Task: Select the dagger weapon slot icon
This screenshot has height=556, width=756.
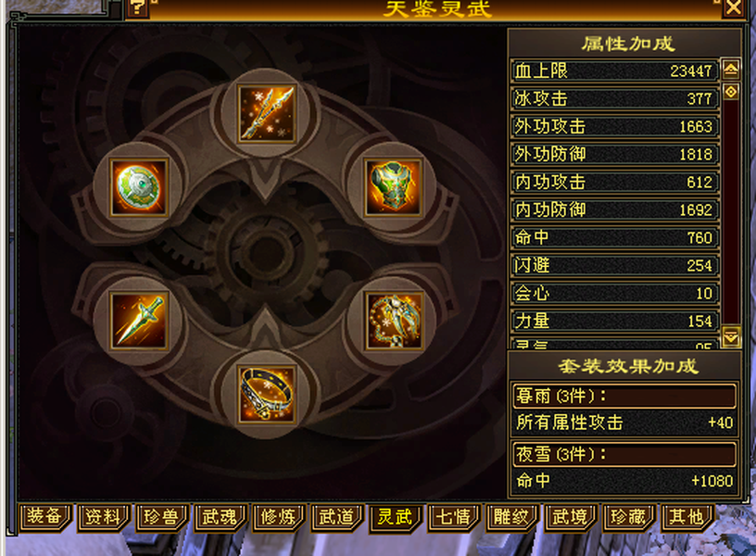Action: [139, 321]
